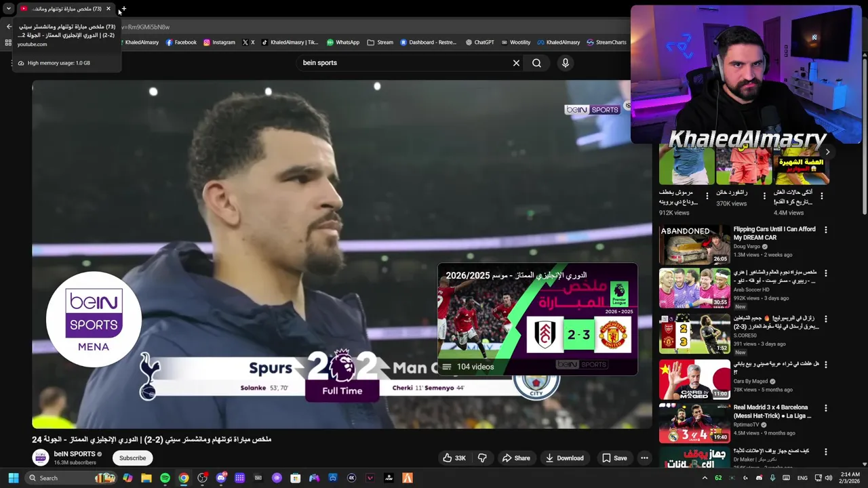
Task: Open the tab search dropdown
Action: [8, 9]
